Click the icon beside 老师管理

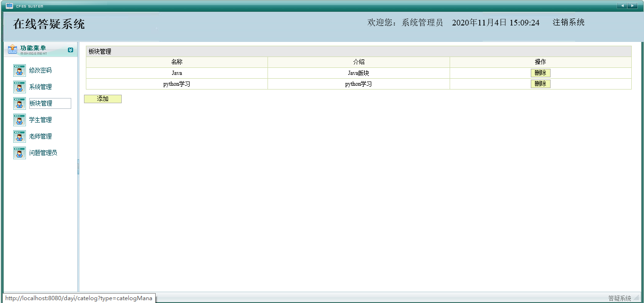click(19, 137)
